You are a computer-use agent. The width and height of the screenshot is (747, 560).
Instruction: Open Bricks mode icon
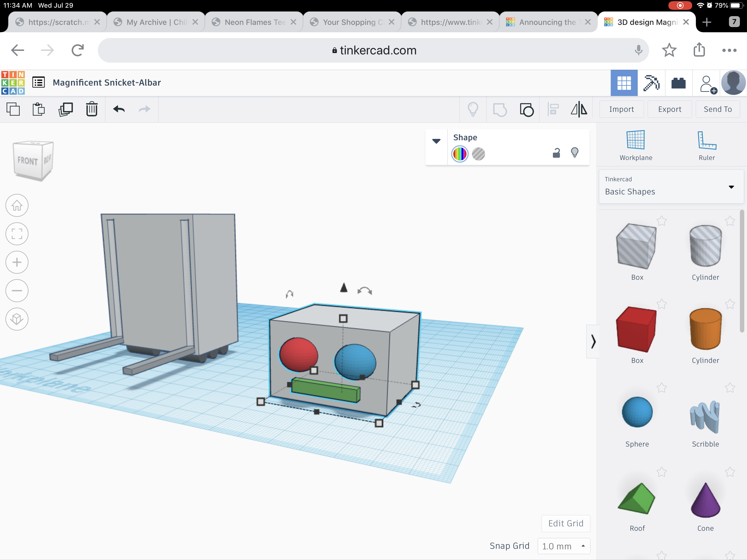click(678, 83)
